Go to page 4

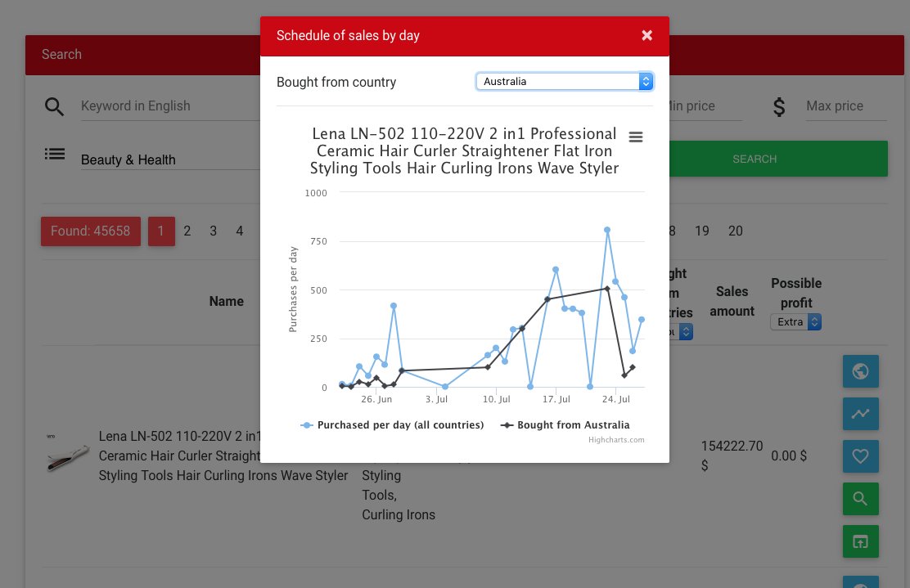pos(239,231)
